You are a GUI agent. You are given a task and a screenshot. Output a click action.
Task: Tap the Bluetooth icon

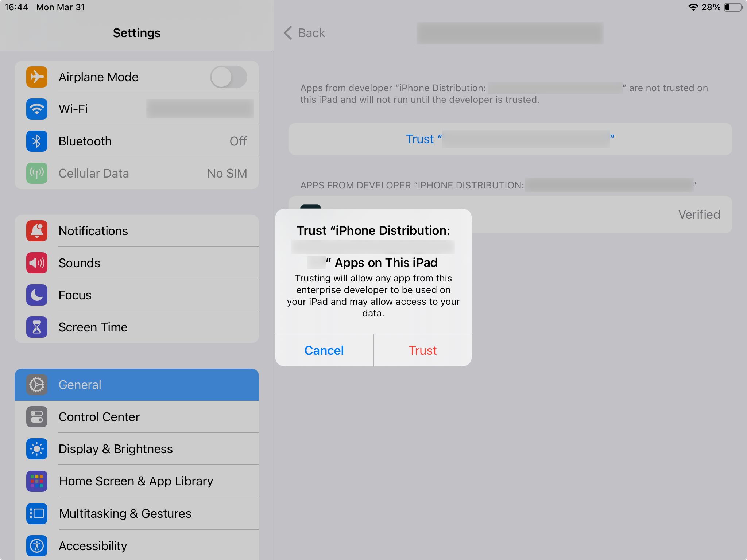(37, 141)
